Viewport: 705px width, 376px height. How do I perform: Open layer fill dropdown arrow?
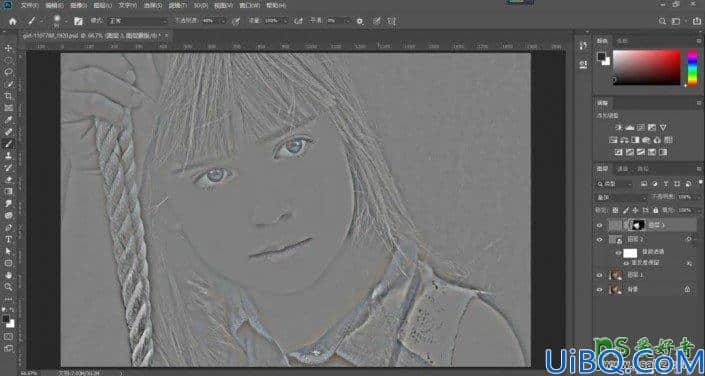pyautogui.click(x=698, y=210)
